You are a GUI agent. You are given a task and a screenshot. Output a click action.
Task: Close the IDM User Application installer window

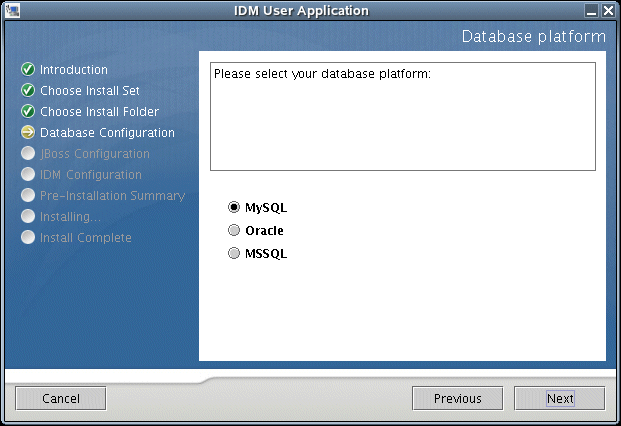[609, 10]
